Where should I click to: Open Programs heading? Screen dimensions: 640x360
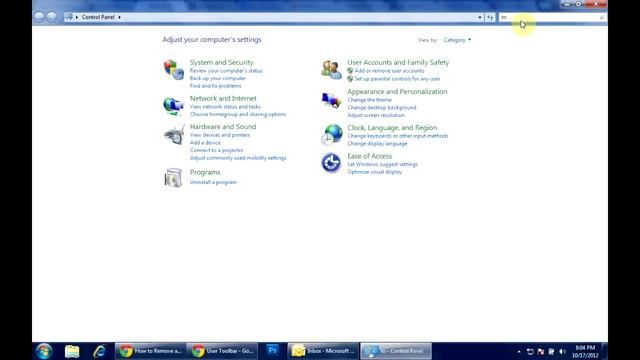[x=205, y=172]
